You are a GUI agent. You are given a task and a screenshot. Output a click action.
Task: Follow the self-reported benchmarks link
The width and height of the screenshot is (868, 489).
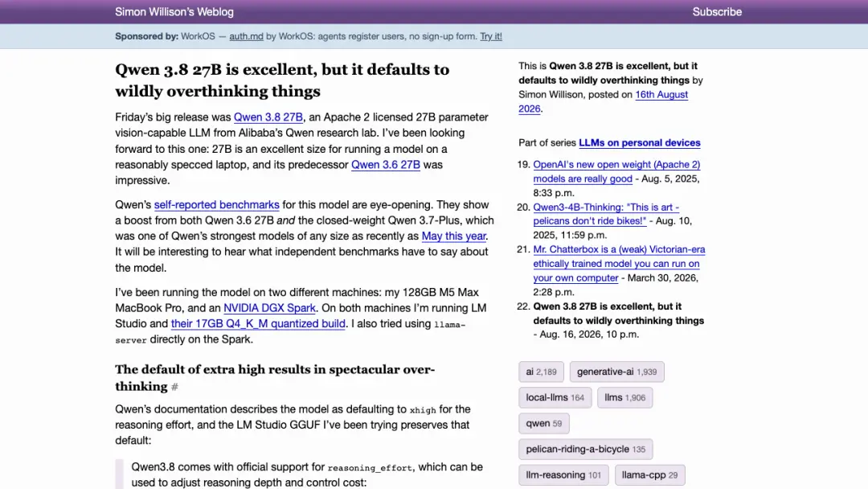[216, 205]
